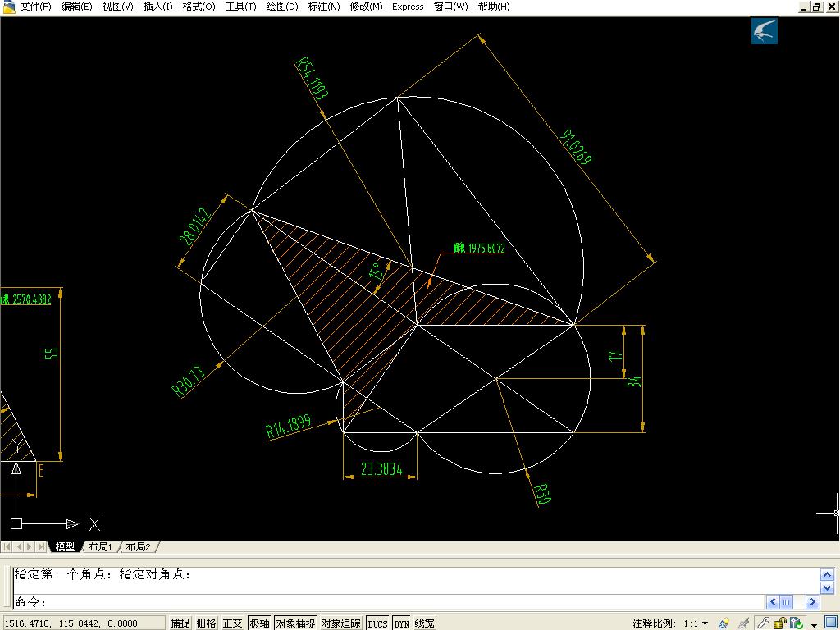Click in the 命令: command line input
This screenshot has height=630, width=840.
point(390,601)
